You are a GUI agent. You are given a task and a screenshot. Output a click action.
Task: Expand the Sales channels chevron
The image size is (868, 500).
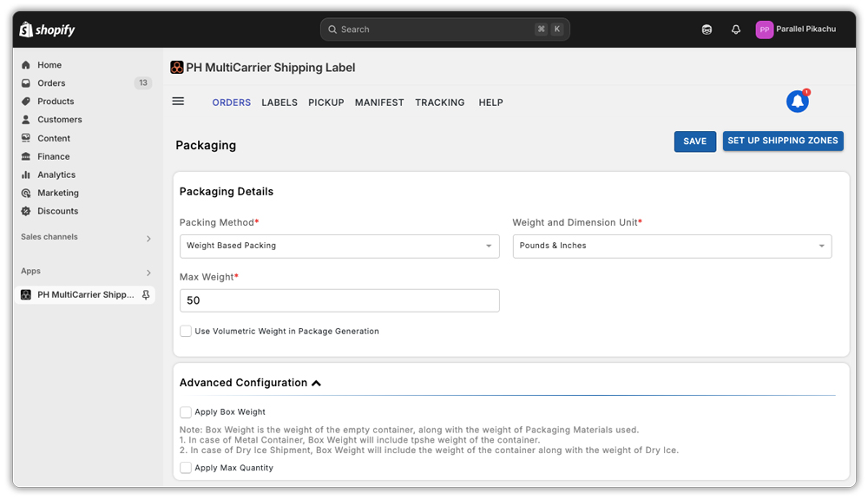pyautogui.click(x=148, y=239)
